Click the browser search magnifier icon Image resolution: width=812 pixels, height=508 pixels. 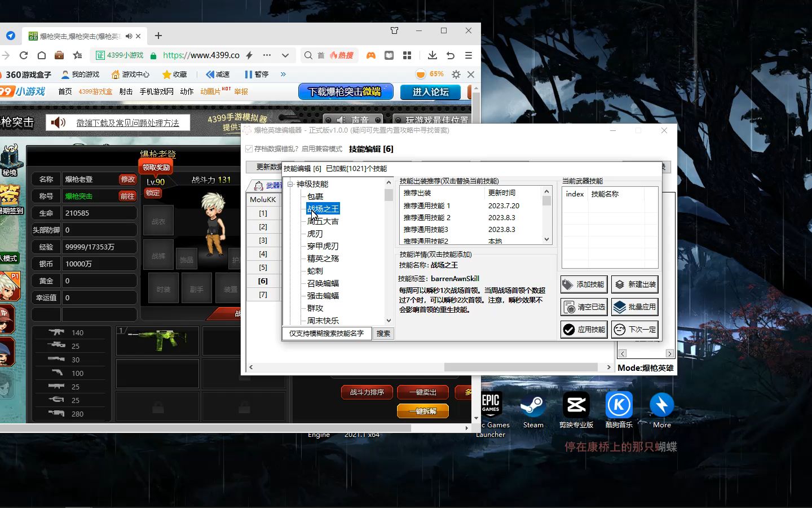point(308,55)
